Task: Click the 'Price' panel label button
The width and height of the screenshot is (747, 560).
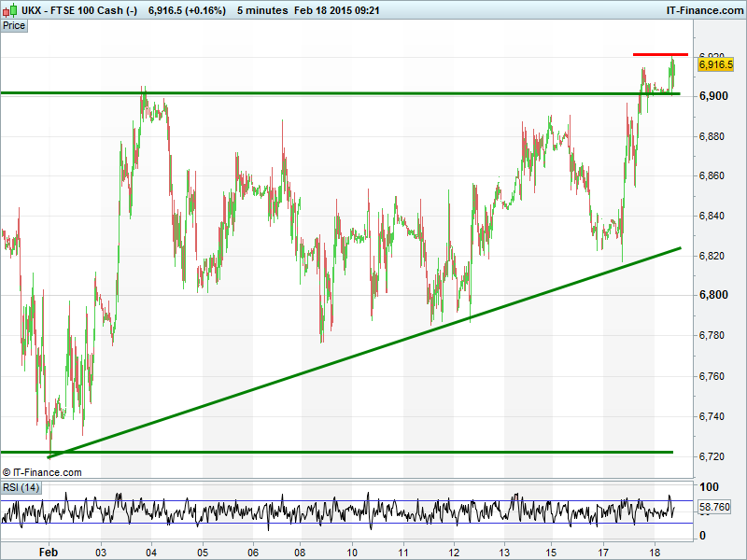Action: (x=14, y=26)
